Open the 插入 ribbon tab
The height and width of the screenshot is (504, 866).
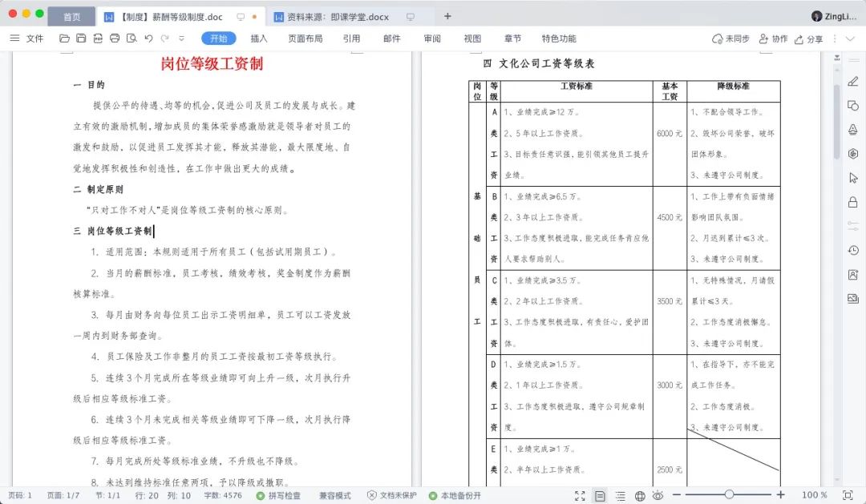[x=258, y=38]
